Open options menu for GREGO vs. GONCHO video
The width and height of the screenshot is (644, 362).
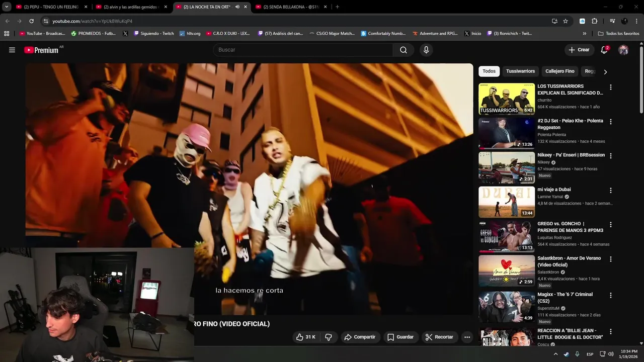click(x=611, y=225)
